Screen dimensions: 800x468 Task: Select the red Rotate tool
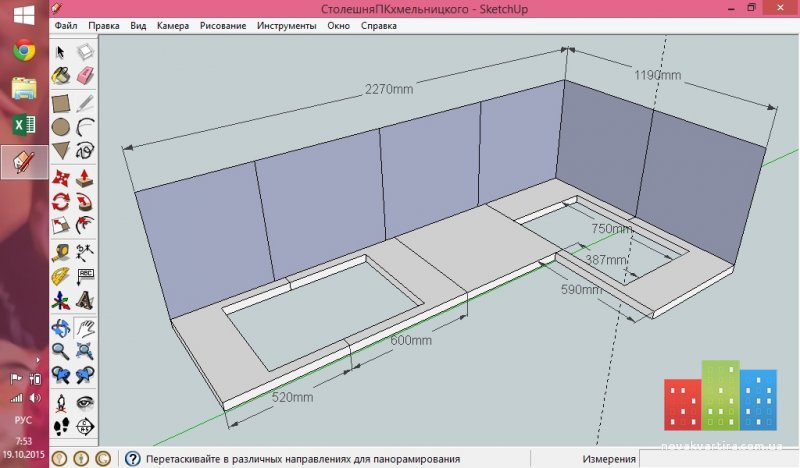coord(61,202)
